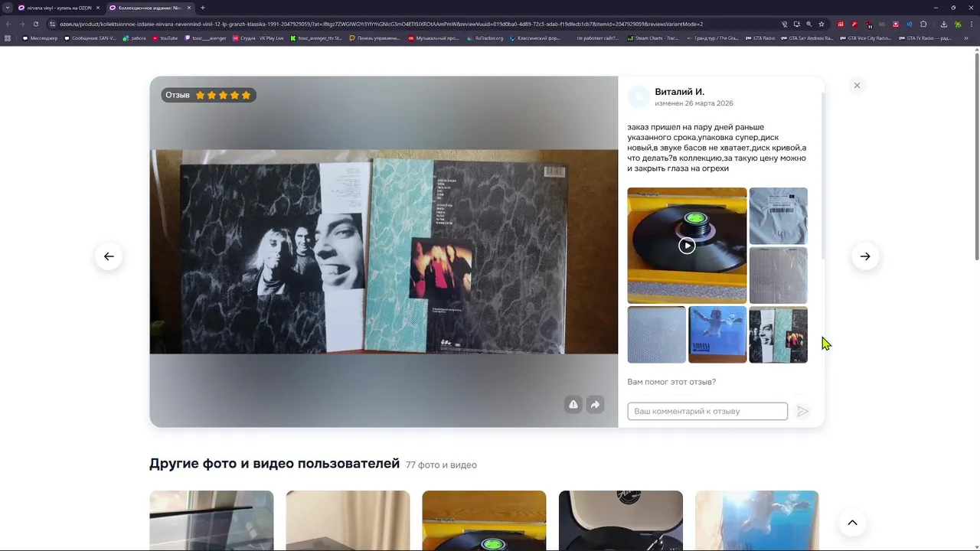Open the 'GTA Radio' bookmark
This screenshot has height=551, width=980.
click(x=760, y=38)
